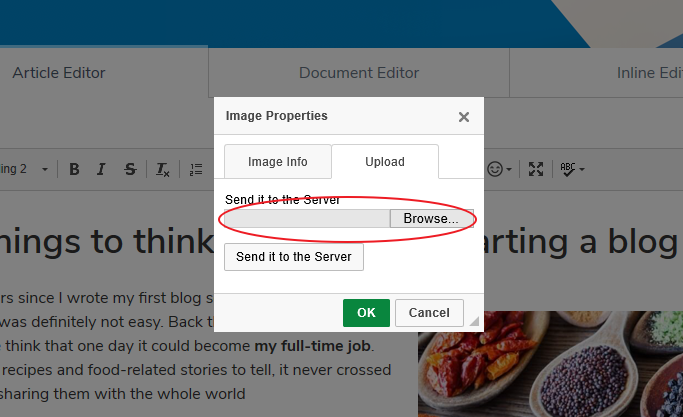Expand the spell checker dropdown arrow

click(x=582, y=169)
